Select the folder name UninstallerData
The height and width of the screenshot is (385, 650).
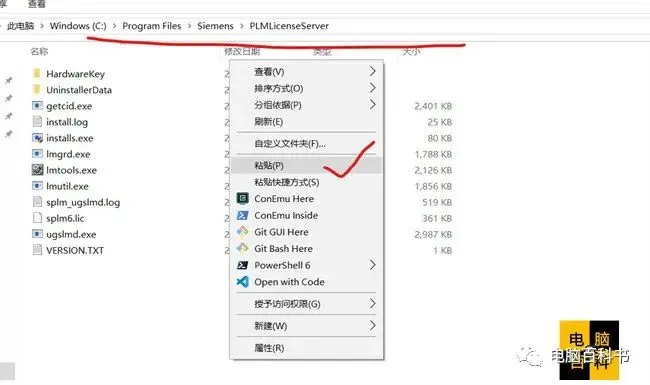(x=79, y=90)
